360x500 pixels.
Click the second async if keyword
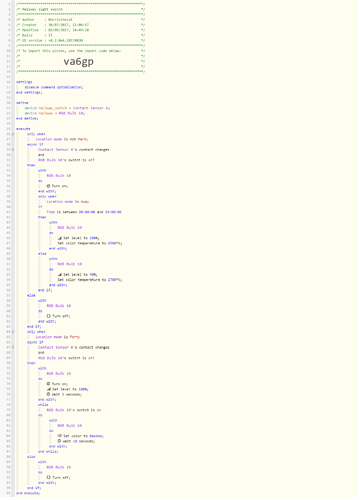[x=35, y=342]
